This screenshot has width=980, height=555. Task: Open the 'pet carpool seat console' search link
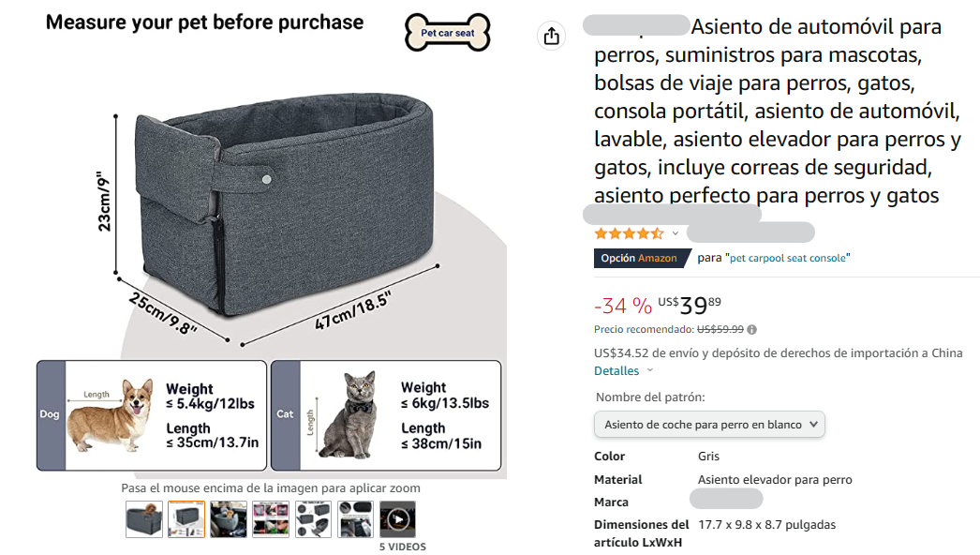coord(788,258)
